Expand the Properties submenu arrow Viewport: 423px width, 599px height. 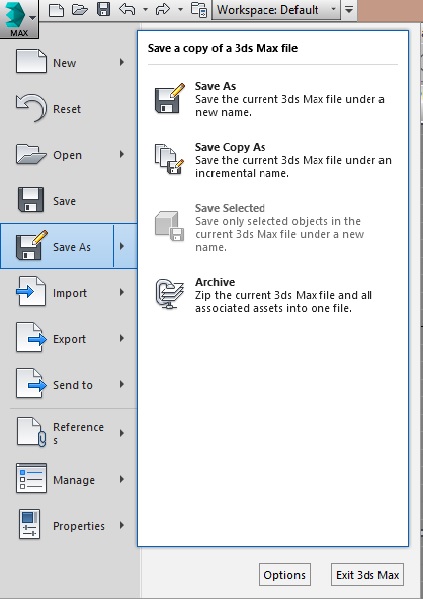(x=122, y=525)
